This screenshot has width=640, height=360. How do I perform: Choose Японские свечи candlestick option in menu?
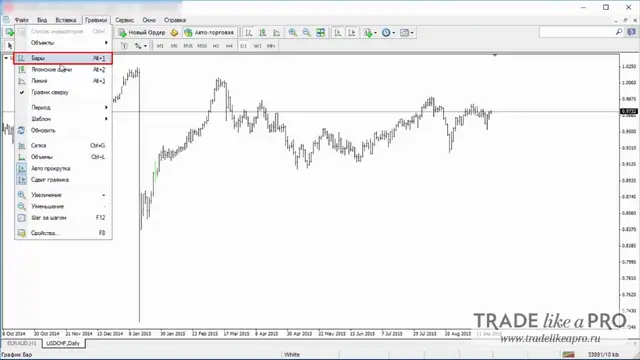point(63,70)
